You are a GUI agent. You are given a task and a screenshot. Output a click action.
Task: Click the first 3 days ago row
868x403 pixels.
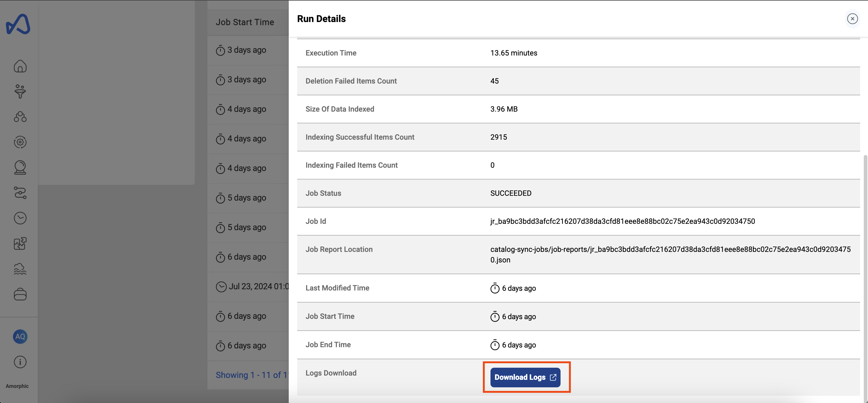point(248,50)
